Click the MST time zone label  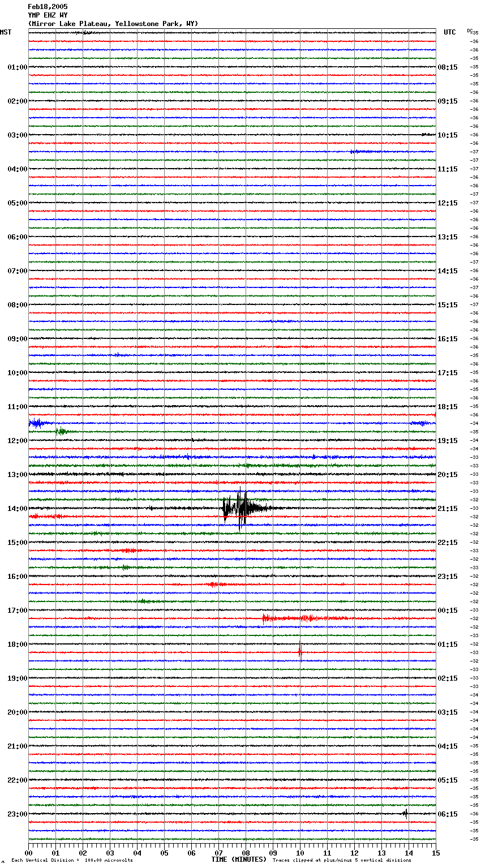tap(6, 32)
